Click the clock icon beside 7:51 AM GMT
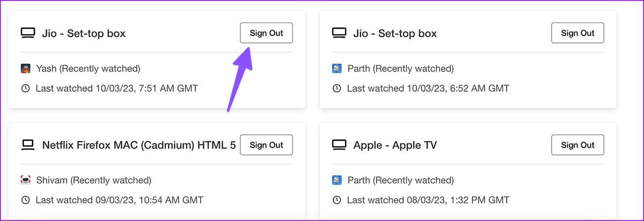The height and width of the screenshot is (221, 644). (25, 88)
